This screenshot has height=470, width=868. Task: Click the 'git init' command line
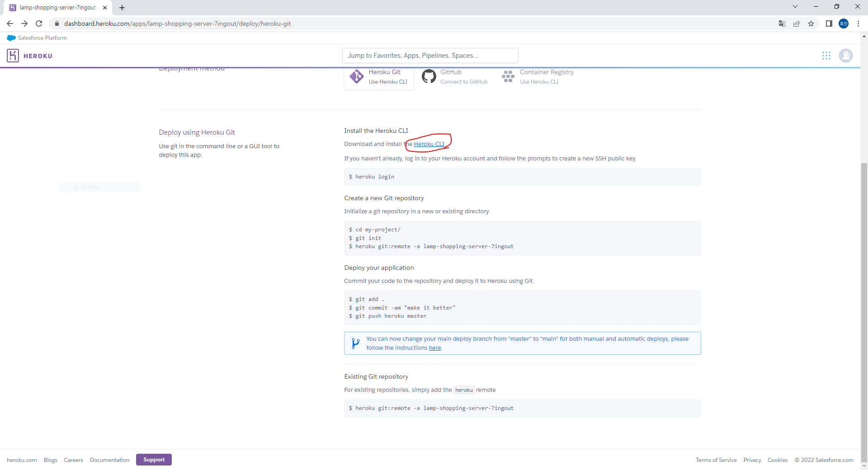[365, 238]
